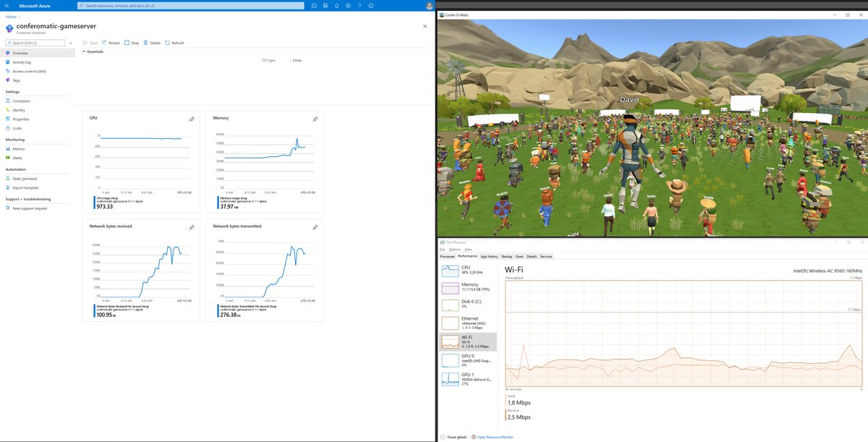
Task: Open the Azure portal hamburger menu
Action: tap(7, 5)
